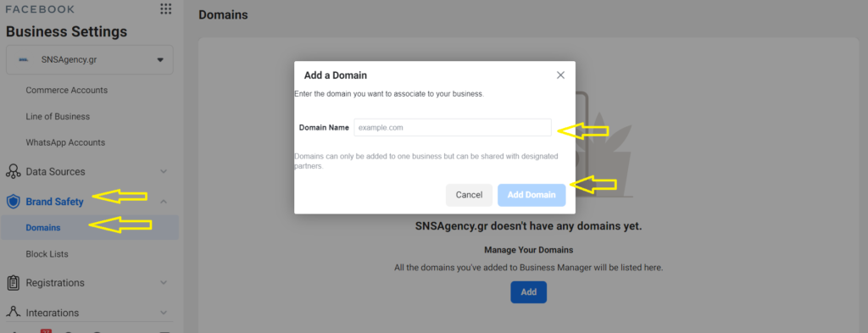Select the Data Sources menu label
Image resolution: width=868 pixels, height=333 pixels.
(55, 171)
